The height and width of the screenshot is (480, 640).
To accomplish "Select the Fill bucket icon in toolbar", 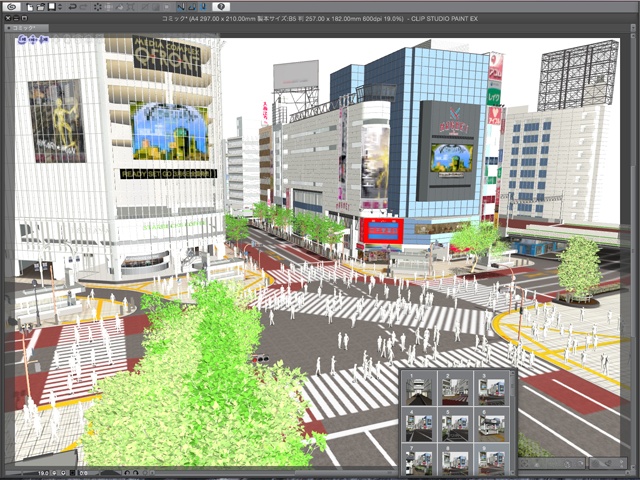I will (x=120, y=7).
